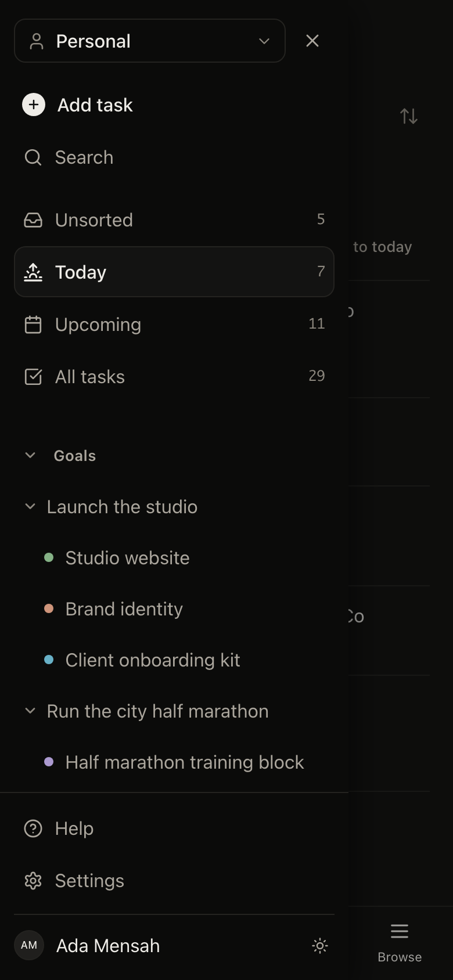Collapse the Goals section chevron
The height and width of the screenshot is (980, 453).
[x=30, y=455]
